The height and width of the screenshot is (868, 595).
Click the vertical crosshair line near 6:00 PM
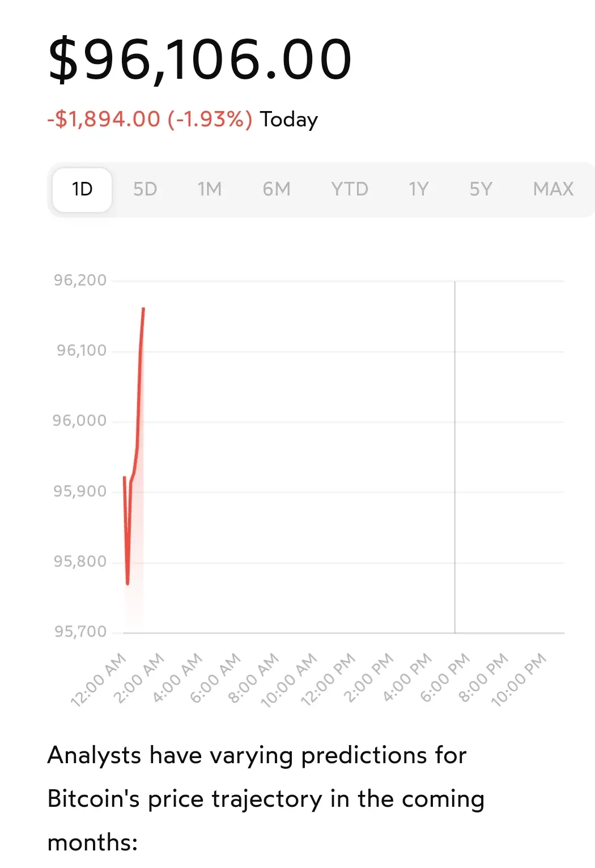[454, 453]
